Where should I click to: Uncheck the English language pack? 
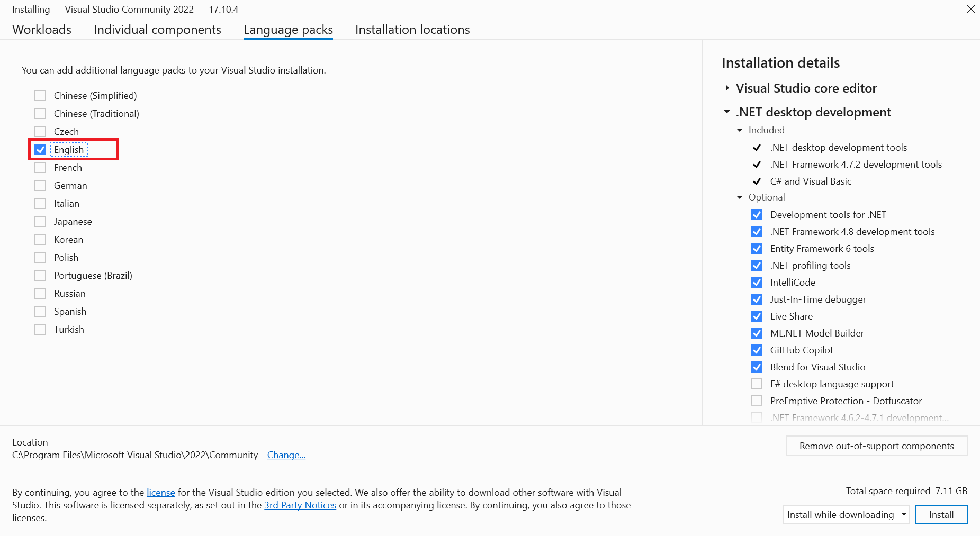pos(40,150)
